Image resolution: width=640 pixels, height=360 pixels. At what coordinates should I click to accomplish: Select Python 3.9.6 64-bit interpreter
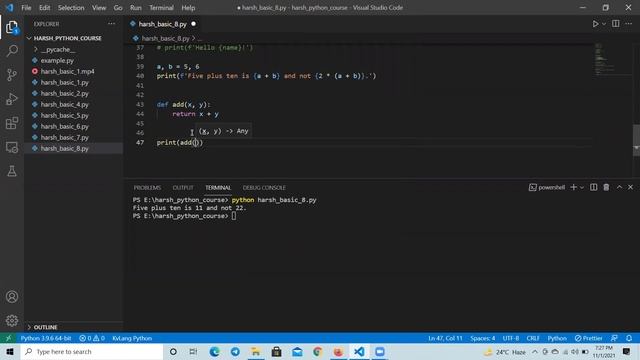[x=46, y=338]
